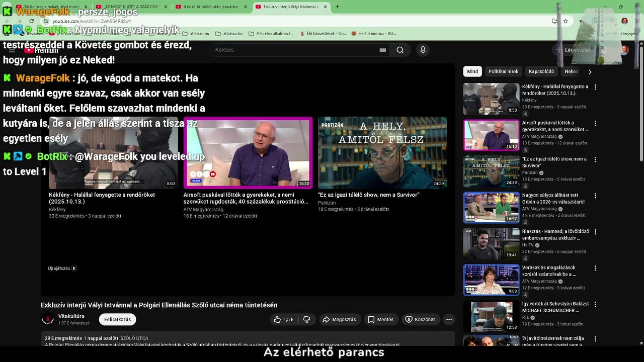Select the 'Politikai hírek' filter chip

(503, 71)
